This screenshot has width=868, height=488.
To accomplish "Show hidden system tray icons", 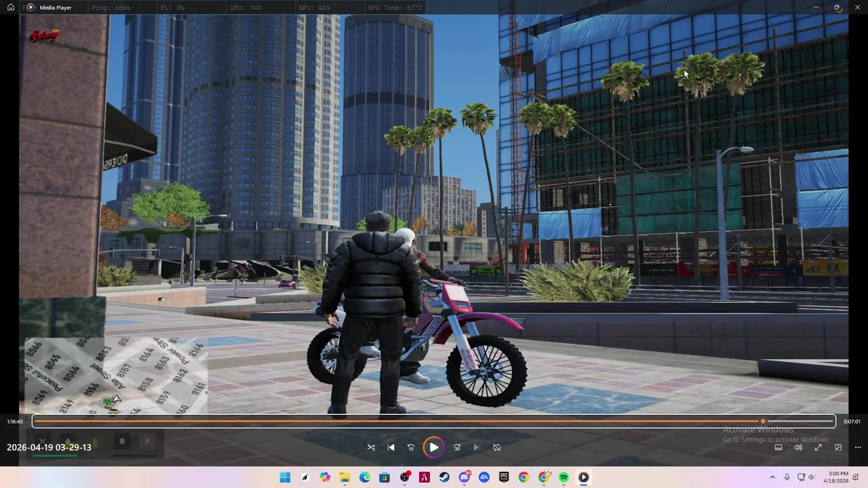I will click(x=772, y=477).
